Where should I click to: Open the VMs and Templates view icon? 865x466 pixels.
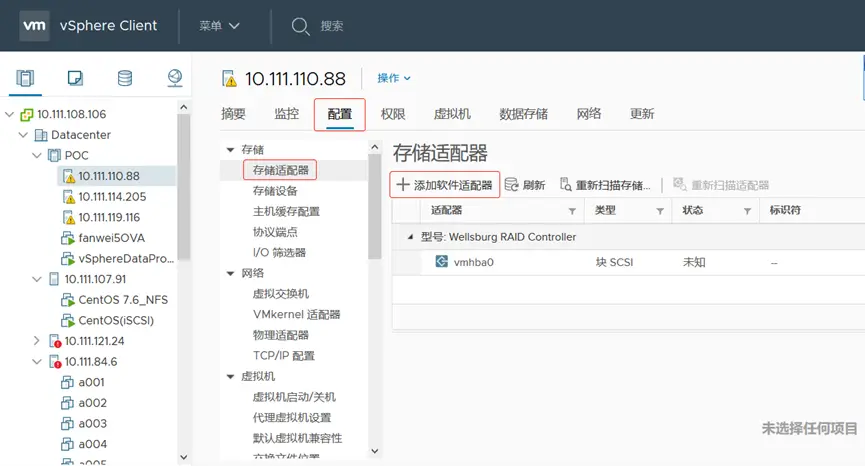(75, 78)
